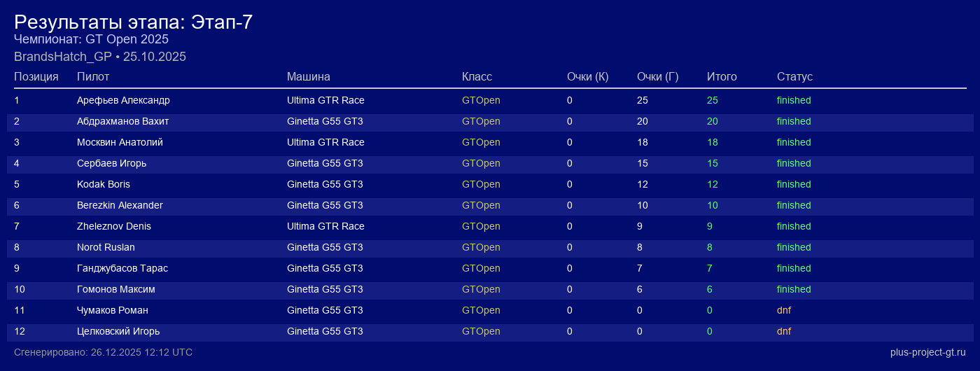Select pilot Арефьев Александр
This screenshot has width=980, height=371.
pyautogui.click(x=123, y=100)
